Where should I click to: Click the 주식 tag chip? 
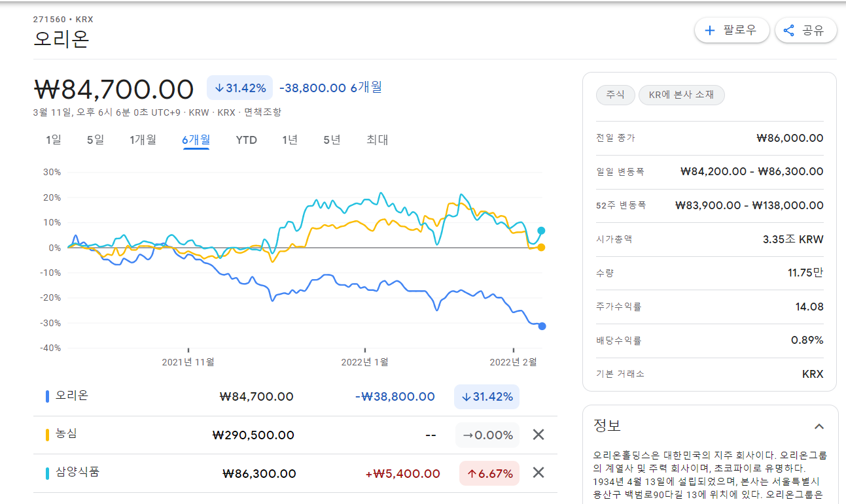615,95
